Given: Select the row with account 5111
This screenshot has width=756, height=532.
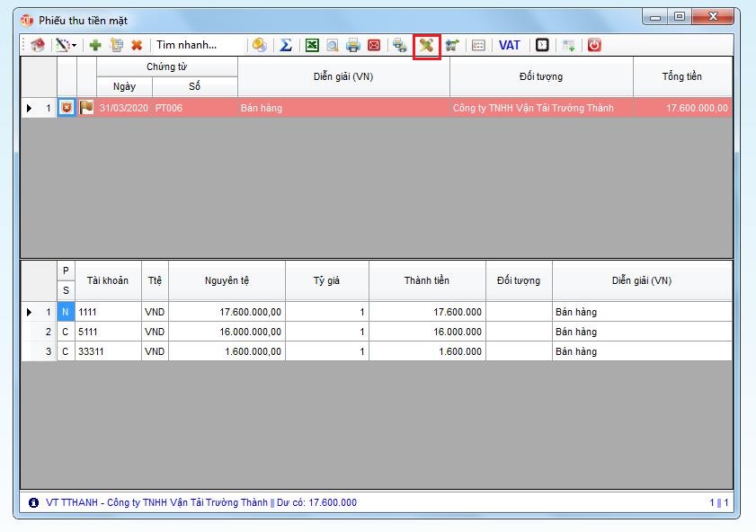Looking at the screenshot, I should pyautogui.click(x=108, y=332).
